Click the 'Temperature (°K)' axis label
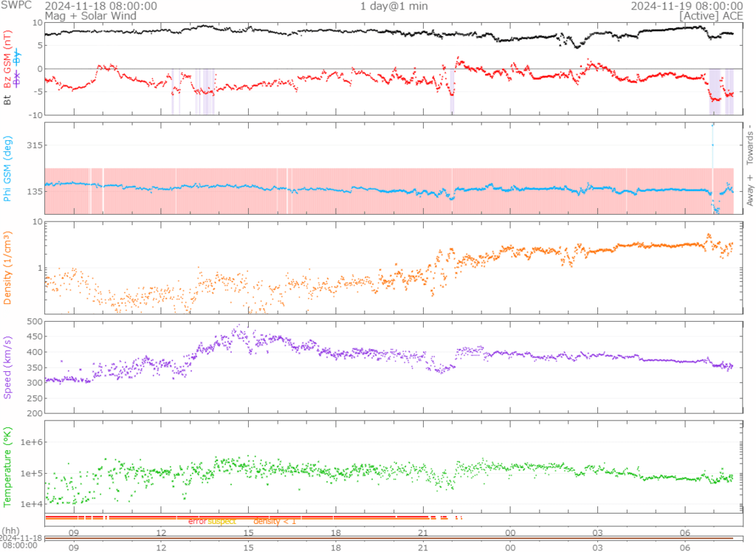 tap(7, 466)
